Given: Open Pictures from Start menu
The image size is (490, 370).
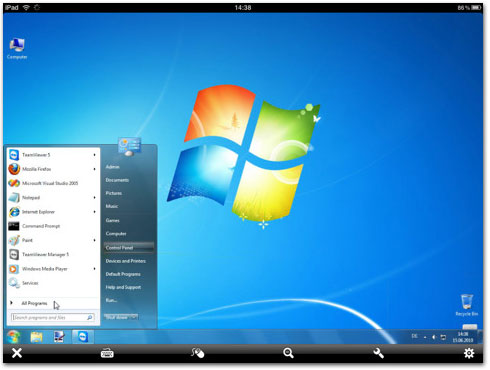Looking at the screenshot, I should [x=114, y=193].
